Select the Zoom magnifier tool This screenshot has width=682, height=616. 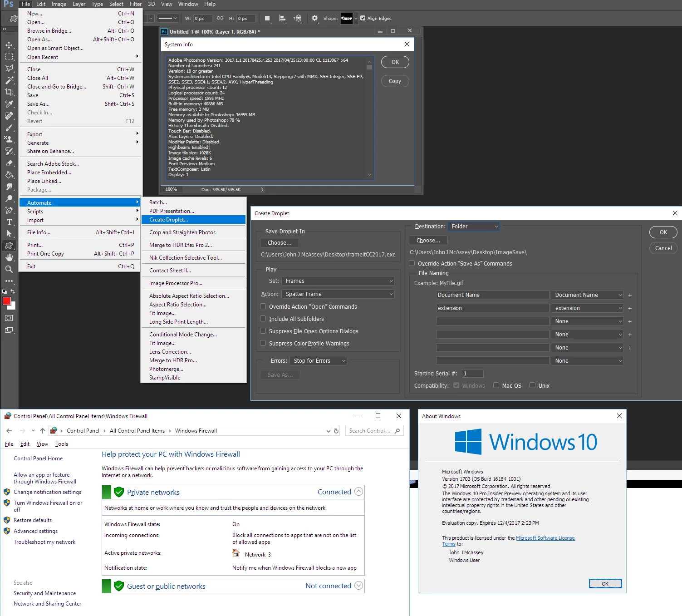point(9,269)
